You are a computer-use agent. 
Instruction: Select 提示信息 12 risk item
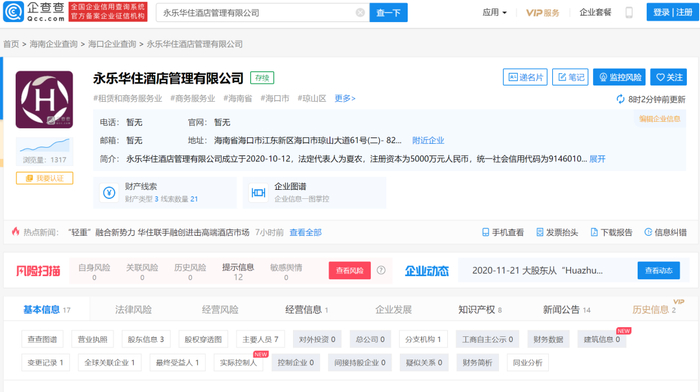pos(238,271)
